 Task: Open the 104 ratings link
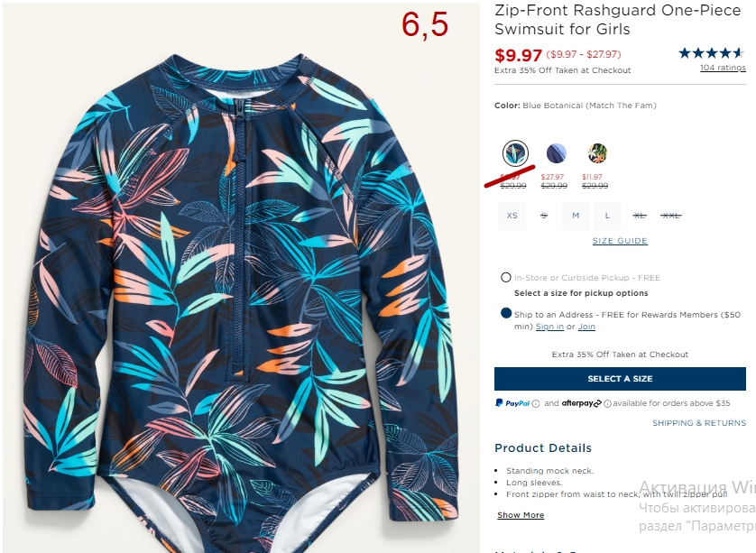coord(723,68)
